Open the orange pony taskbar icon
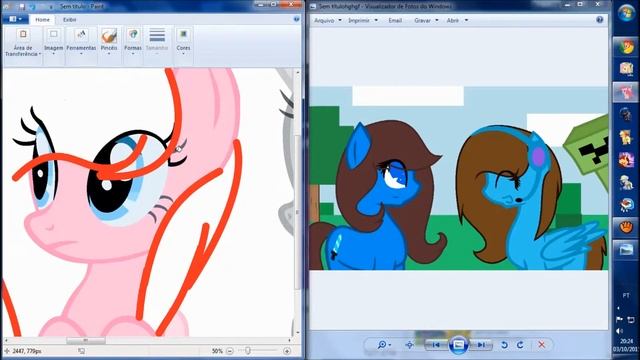This screenshot has width=640, height=360. tap(626, 137)
